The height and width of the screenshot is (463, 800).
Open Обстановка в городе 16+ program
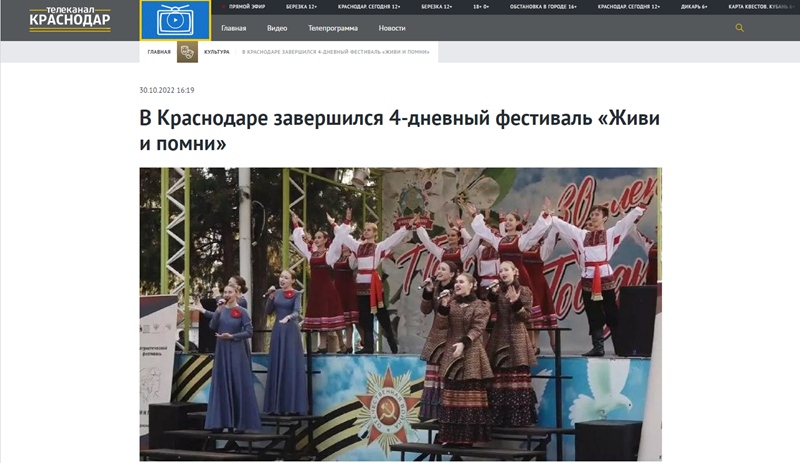[x=543, y=7]
